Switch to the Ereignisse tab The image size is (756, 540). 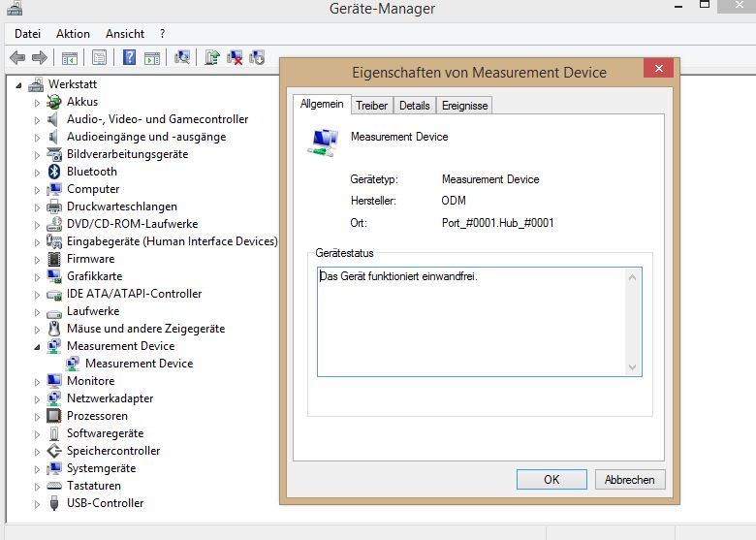(465, 106)
